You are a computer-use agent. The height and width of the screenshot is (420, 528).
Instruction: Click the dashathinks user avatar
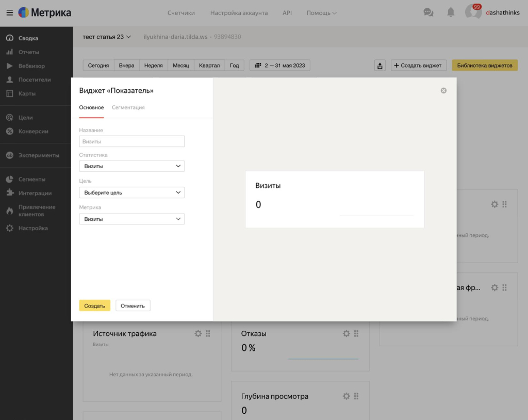(473, 12)
